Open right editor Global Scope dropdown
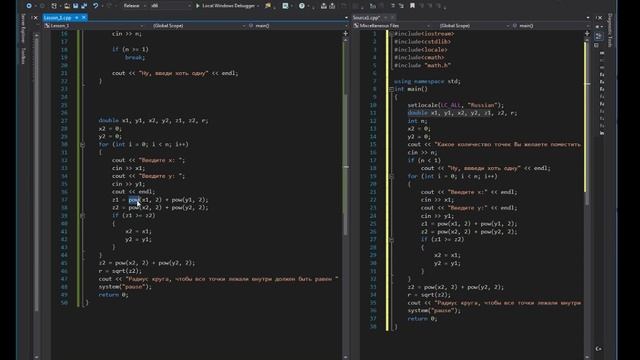The width and height of the screenshot is (640, 360). tap(475, 26)
